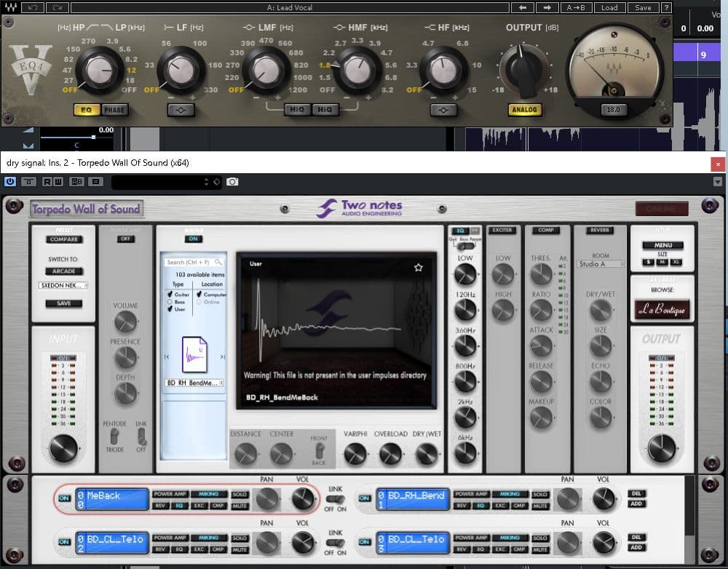Flip the Front/Back mic switch
The image size is (728, 569).
point(320,450)
